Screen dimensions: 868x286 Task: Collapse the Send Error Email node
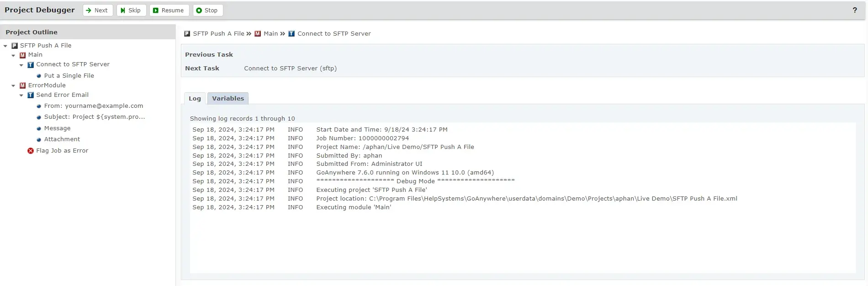coord(21,95)
